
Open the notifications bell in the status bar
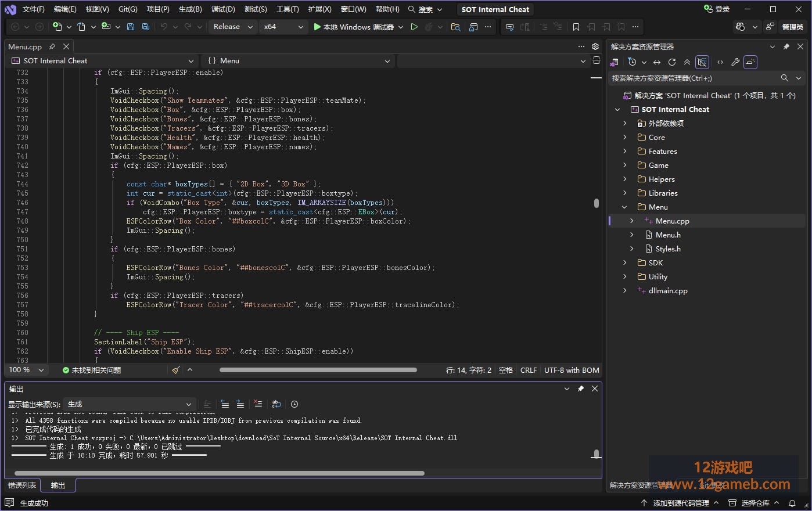point(792,503)
